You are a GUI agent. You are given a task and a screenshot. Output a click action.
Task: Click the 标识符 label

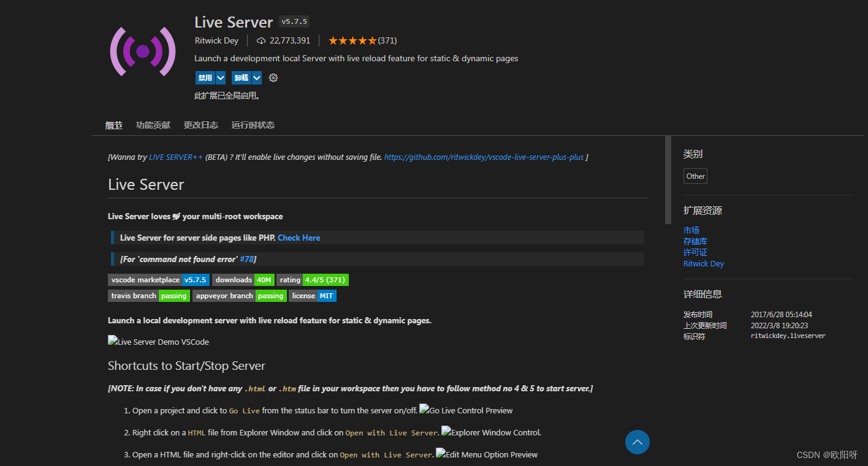pos(694,336)
